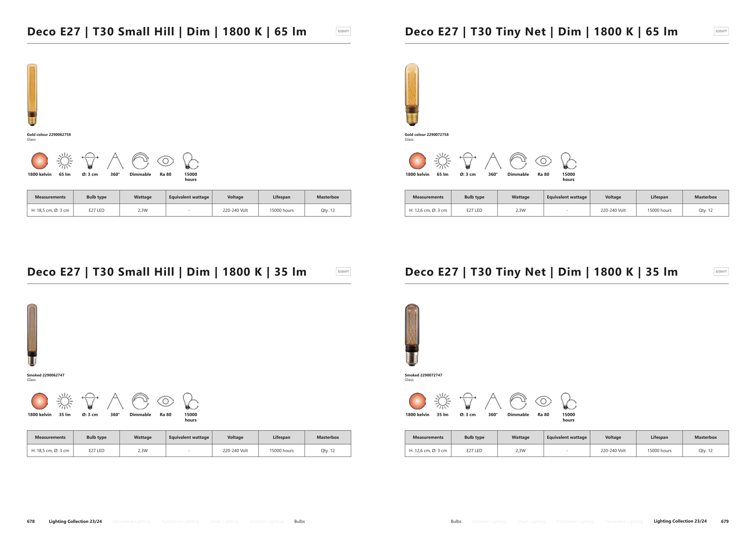Image resolution: width=756 pixels, height=535 pixels.
Task: Click the gold T30 Small Hill bulb image
Action: (x=32, y=94)
